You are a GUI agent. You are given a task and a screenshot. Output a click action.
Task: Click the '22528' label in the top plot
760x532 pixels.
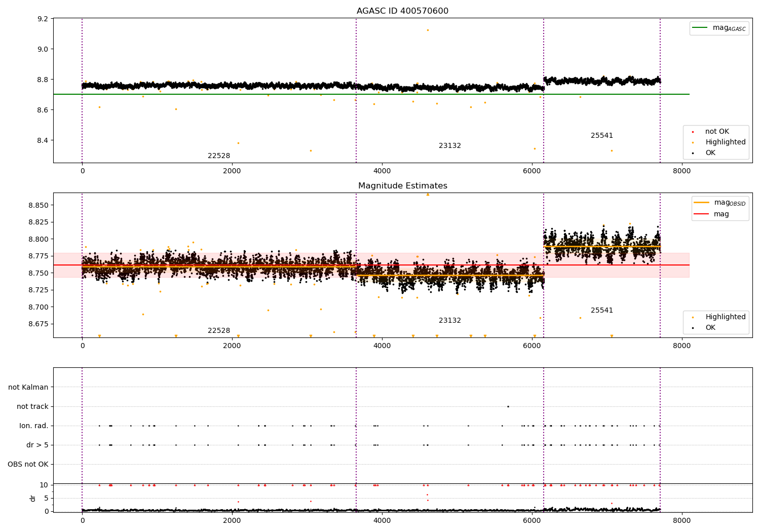219,156
